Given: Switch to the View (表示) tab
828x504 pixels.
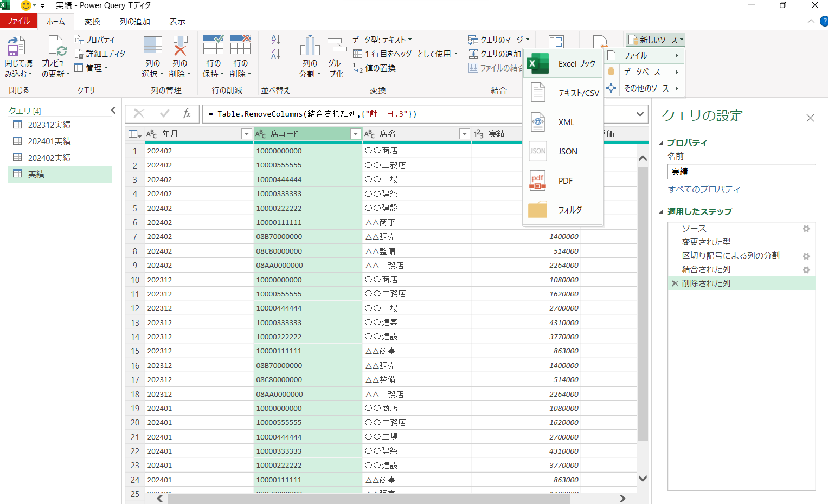Looking at the screenshot, I should 177,21.
